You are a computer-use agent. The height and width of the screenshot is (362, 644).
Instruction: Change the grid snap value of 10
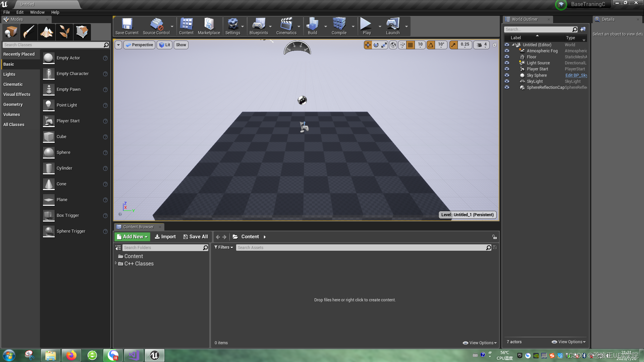[x=420, y=45]
